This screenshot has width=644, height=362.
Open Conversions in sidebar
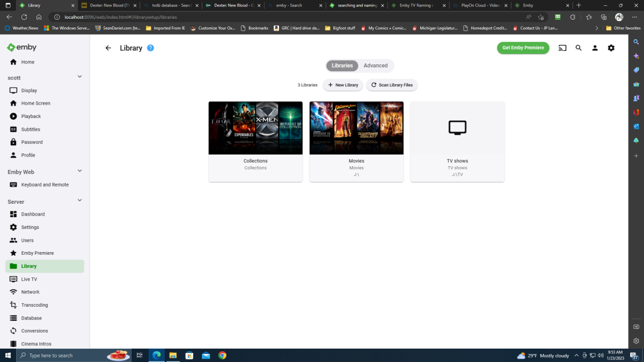pyautogui.click(x=45, y=331)
